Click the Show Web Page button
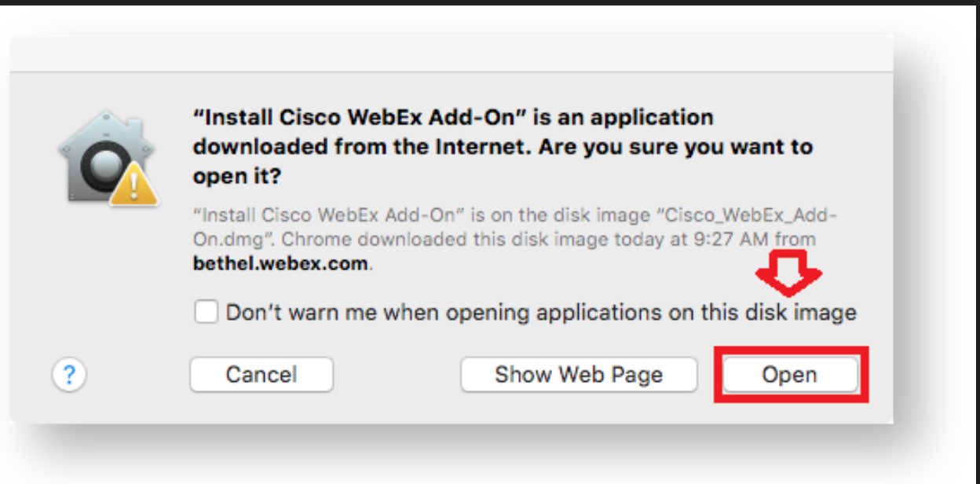Image resolution: width=980 pixels, height=484 pixels. (579, 375)
